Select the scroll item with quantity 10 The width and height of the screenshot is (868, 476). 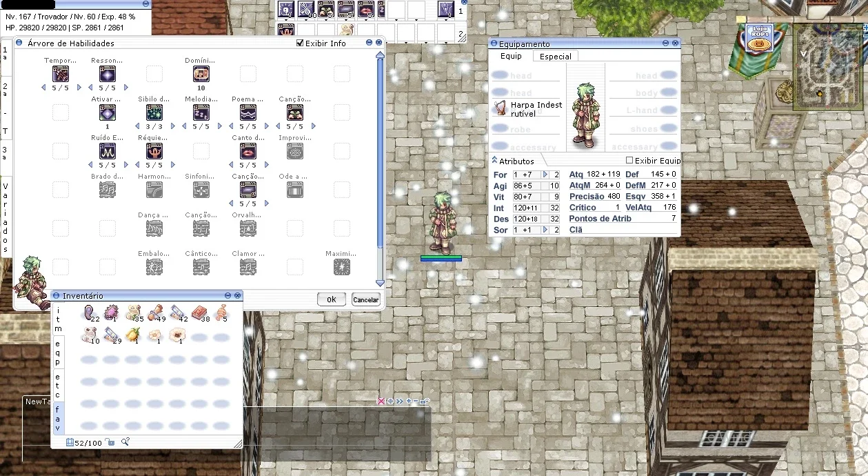(x=89, y=335)
